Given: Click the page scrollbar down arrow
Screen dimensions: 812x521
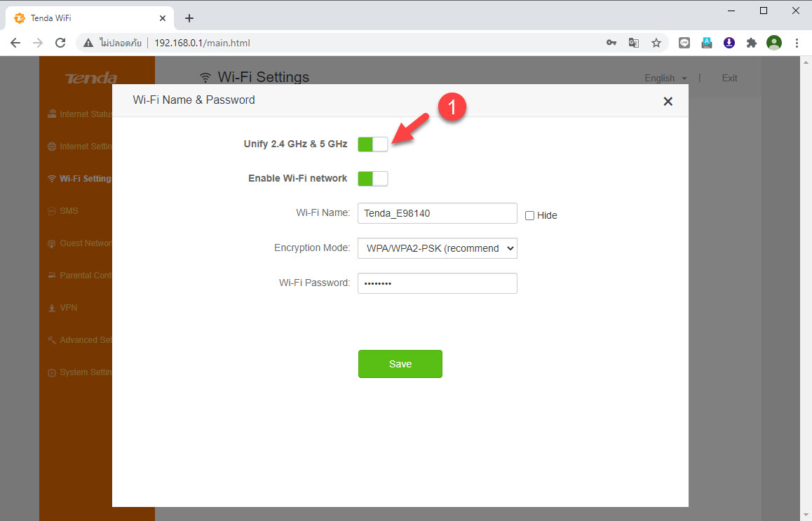Looking at the screenshot, I should tap(806, 515).
